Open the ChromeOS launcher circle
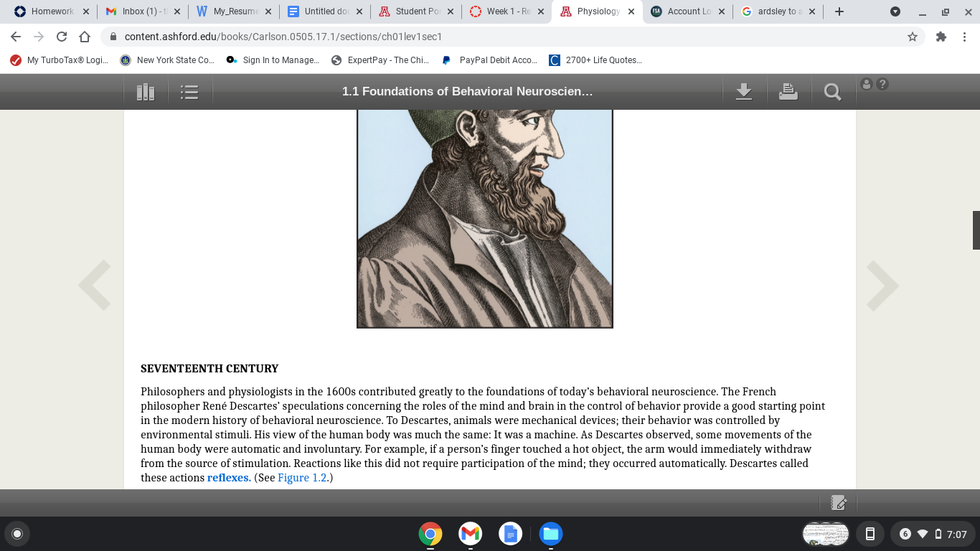 17,534
